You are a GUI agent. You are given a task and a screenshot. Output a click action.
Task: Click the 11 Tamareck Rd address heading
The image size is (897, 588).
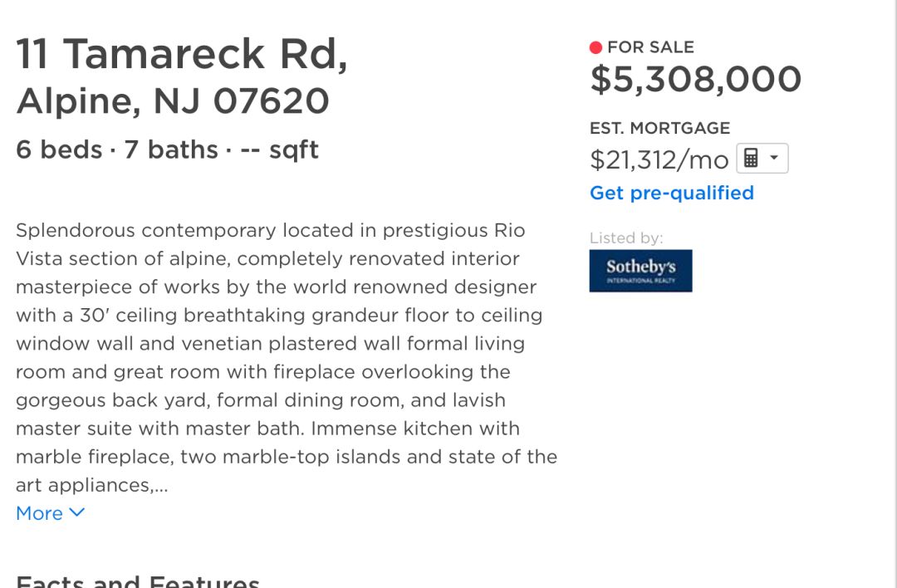182,54
